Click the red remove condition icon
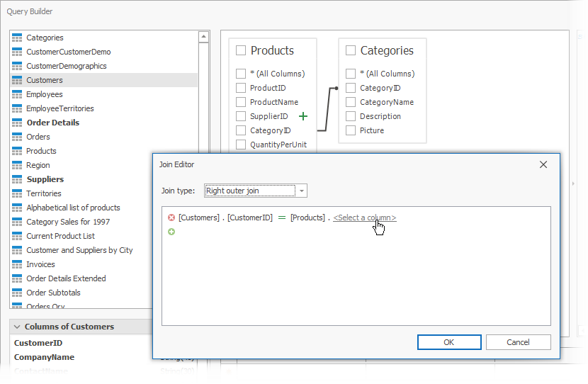The height and width of the screenshot is (384, 588). click(x=171, y=218)
